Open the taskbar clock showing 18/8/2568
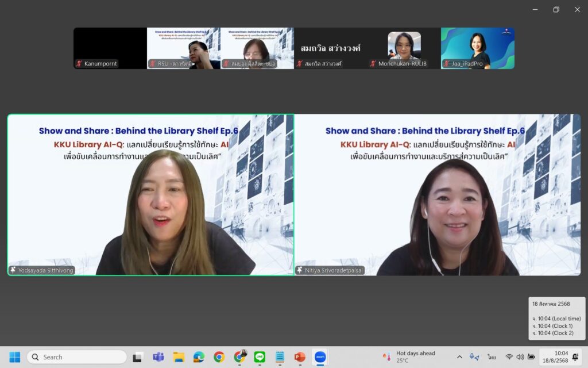 pos(555,357)
